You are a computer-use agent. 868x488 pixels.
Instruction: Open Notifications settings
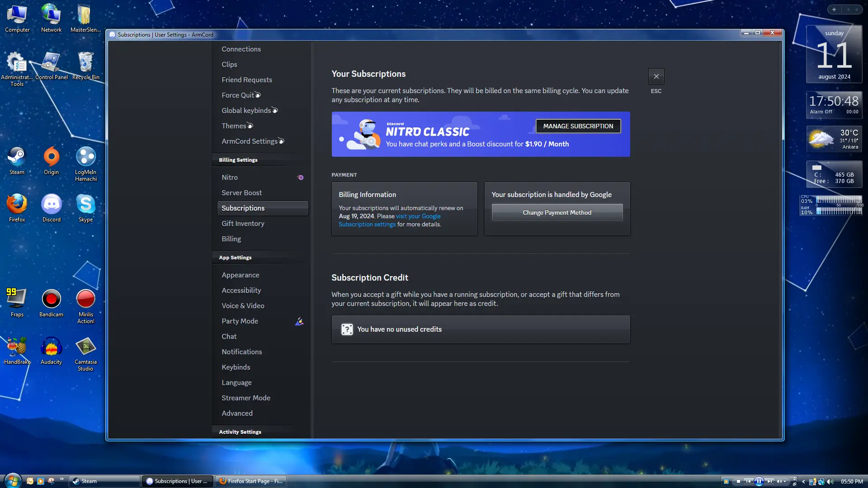pyautogui.click(x=241, y=352)
